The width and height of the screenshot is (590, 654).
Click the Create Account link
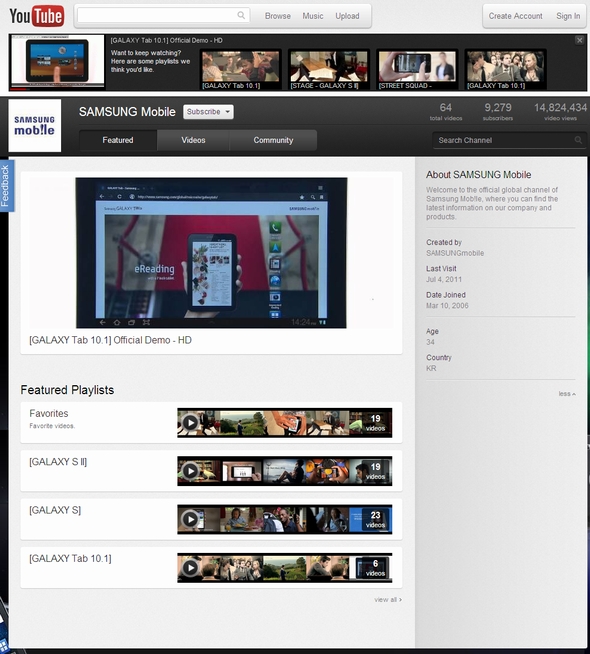(x=515, y=16)
